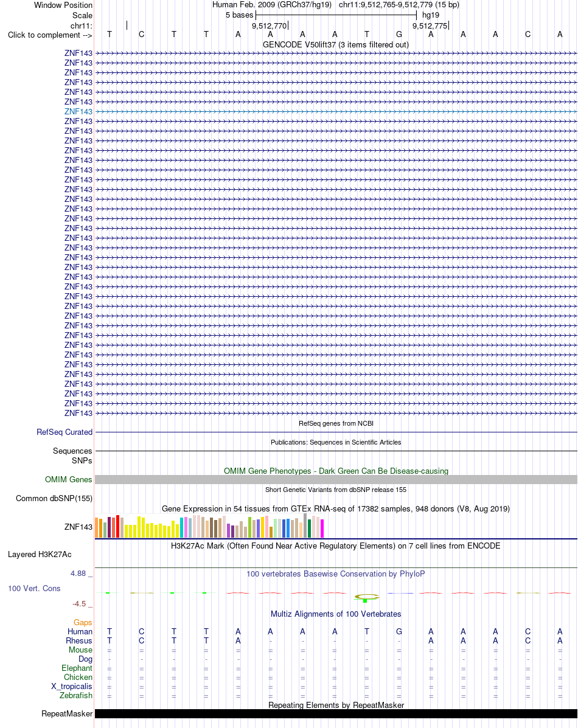Click the Gaps label in Multiz track
This screenshot has width=578, height=728.
pyautogui.click(x=83, y=622)
